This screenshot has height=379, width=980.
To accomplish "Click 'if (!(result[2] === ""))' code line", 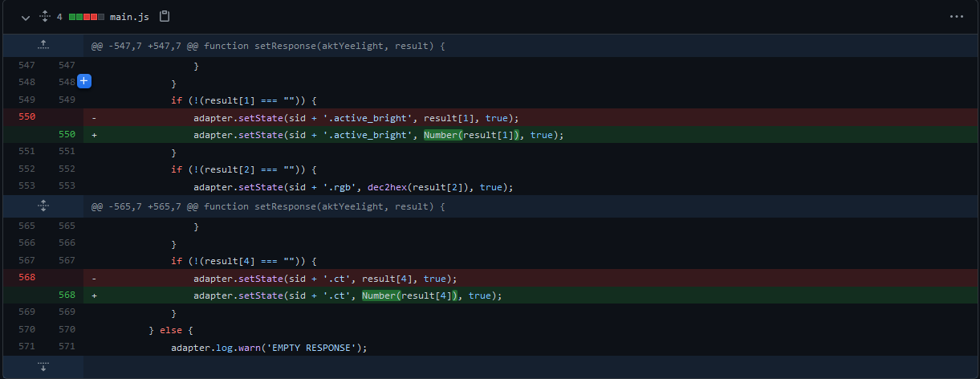I will click(245, 169).
